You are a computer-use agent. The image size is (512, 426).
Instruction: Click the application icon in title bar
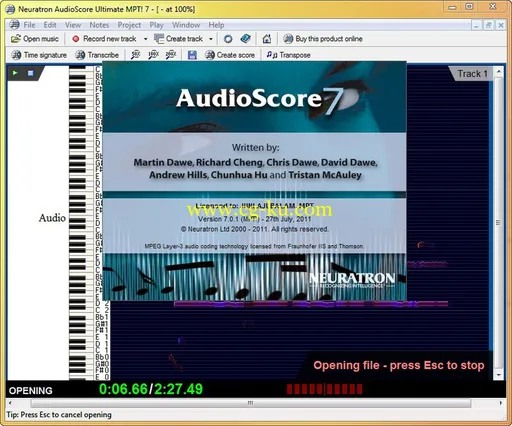click(x=11, y=9)
